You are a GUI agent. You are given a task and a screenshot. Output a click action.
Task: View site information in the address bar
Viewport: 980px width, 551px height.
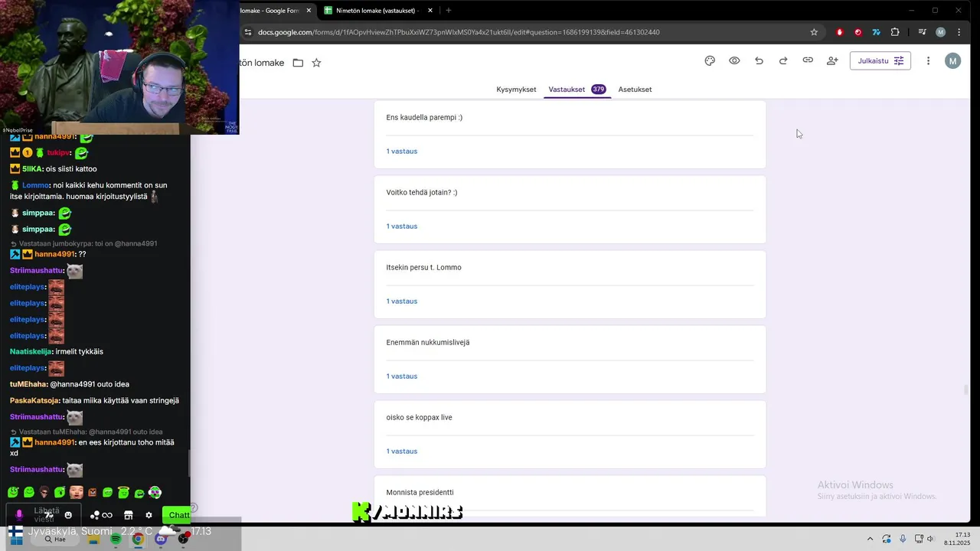(x=247, y=32)
